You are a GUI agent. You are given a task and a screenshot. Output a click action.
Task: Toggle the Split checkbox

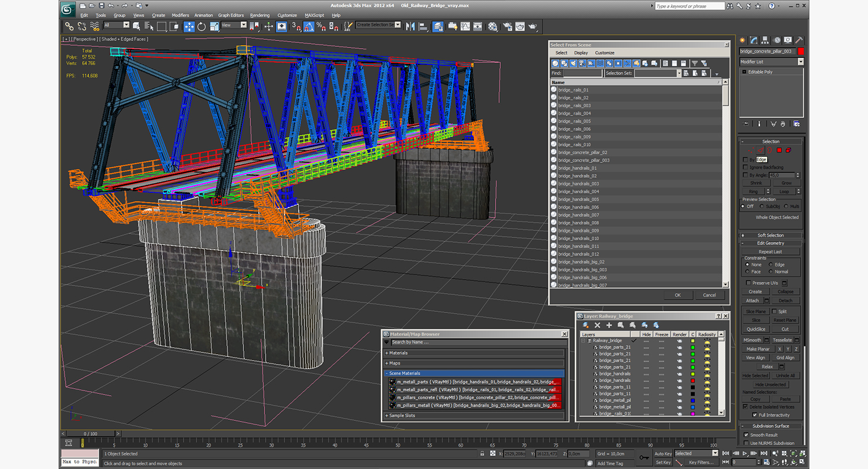[x=774, y=311]
